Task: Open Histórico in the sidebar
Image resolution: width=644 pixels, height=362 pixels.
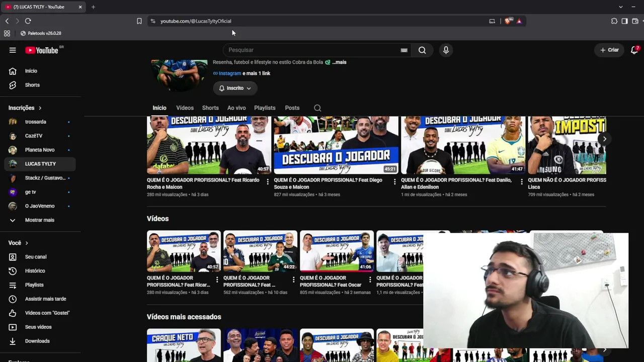Action: [40, 271]
